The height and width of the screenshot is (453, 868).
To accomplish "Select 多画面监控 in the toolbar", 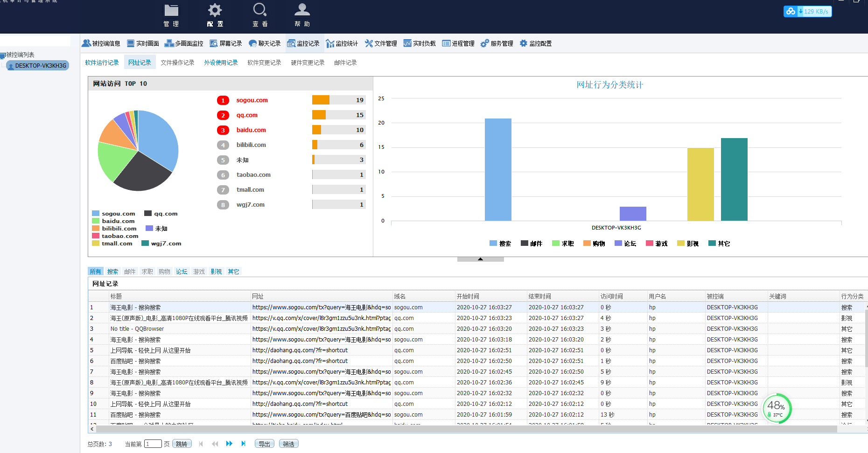I will click(184, 43).
